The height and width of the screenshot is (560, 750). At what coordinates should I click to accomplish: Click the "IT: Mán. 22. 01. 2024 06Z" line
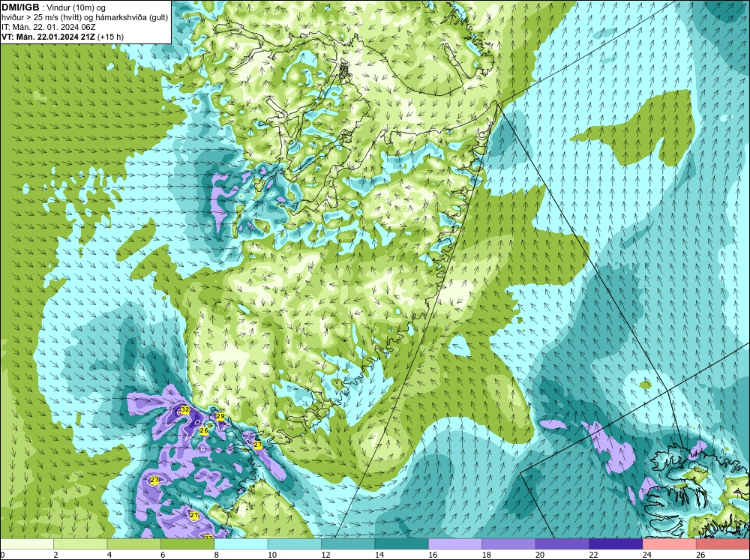(x=48, y=27)
